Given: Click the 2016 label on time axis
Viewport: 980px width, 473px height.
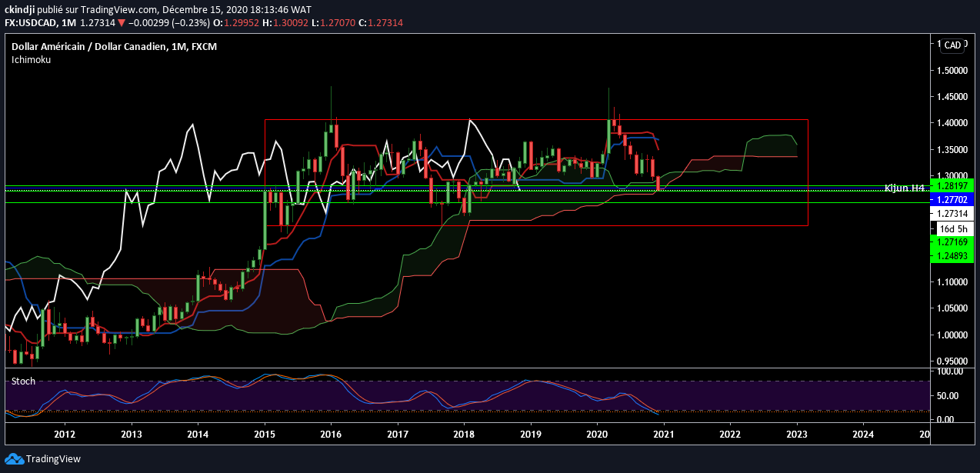Looking at the screenshot, I should (x=331, y=435).
